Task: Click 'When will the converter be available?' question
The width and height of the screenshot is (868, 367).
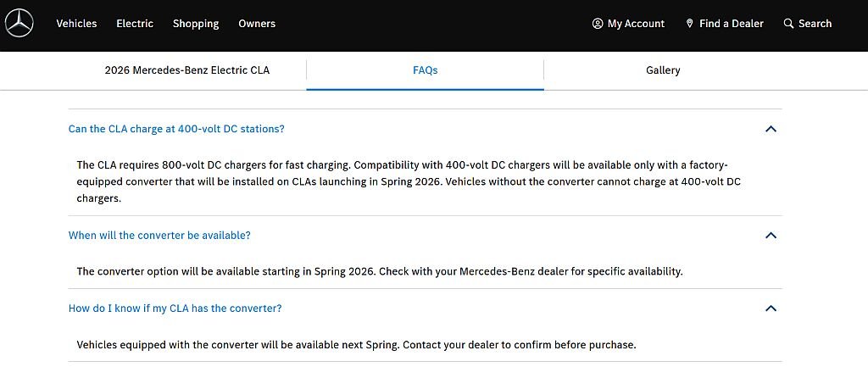Action: (x=159, y=236)
